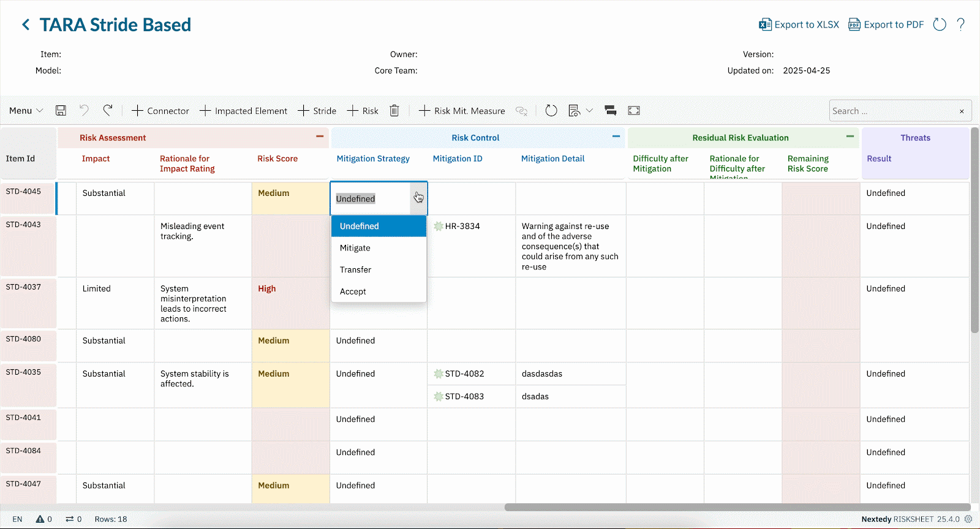Click the comments speech bubble icon
The image size is (980, 529).
610,111
